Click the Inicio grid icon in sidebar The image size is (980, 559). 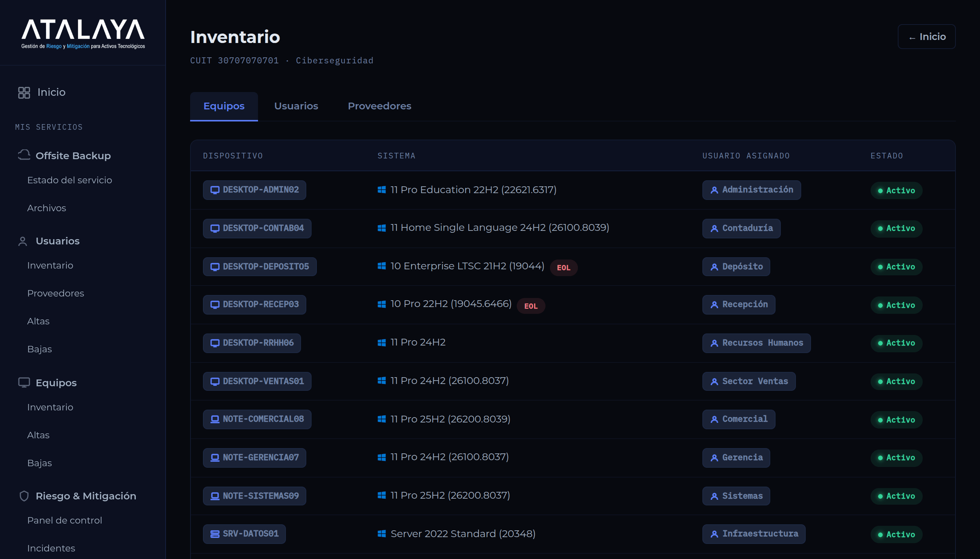[x=24, y=92]
